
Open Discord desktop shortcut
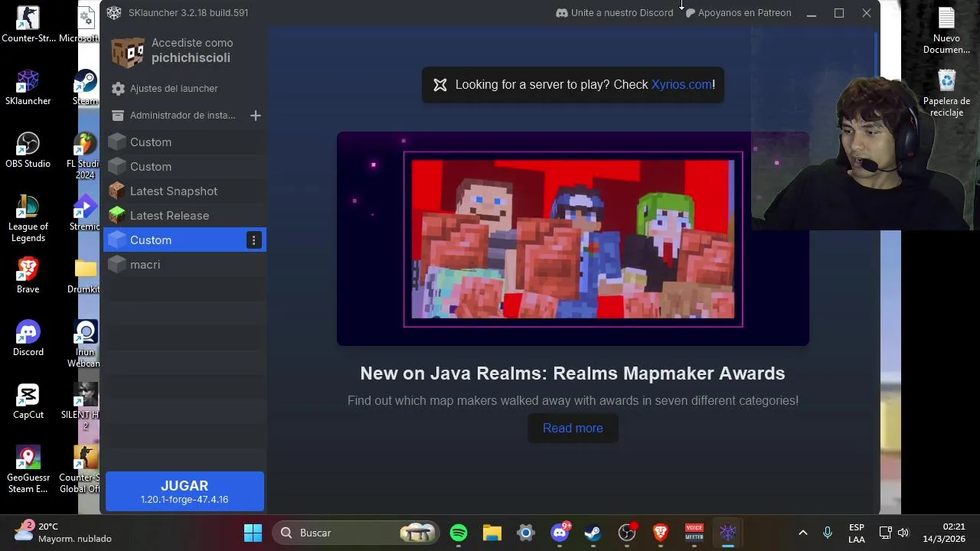click(x=28, y=338)
